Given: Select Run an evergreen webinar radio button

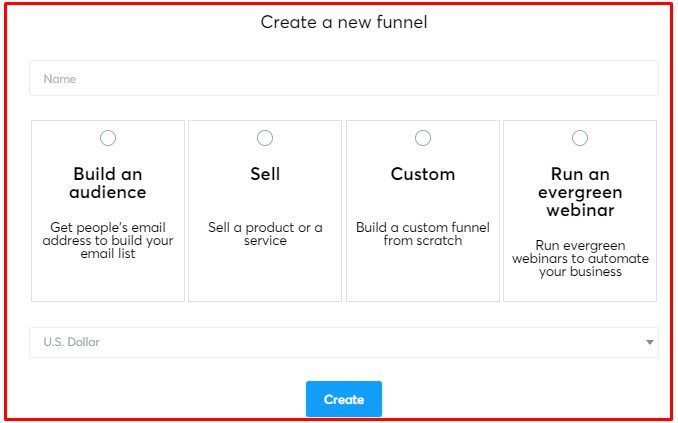Looking at the screenshot, I should pyautogui.click(x=579, y=138).
